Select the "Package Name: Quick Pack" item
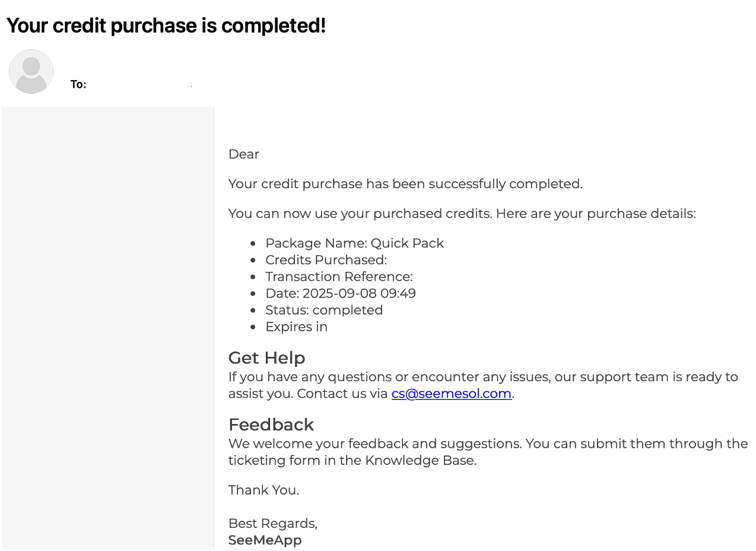The image size is (756, 551). (354, 243)
